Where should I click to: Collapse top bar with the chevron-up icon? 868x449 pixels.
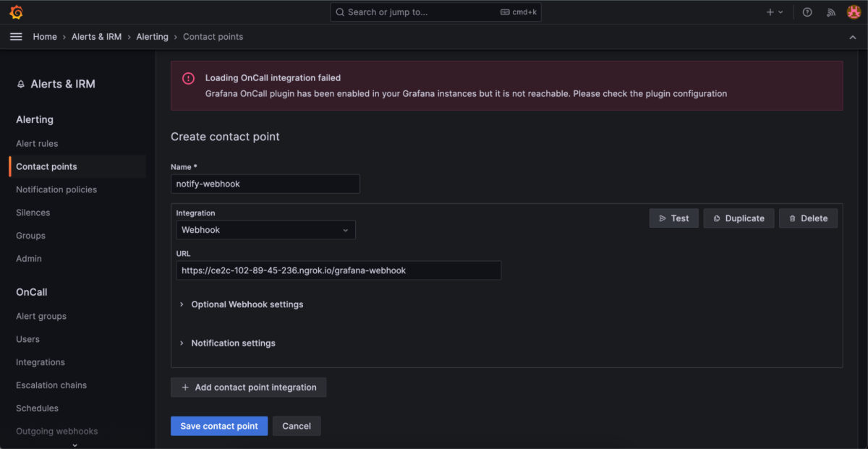[x=853, y=37]
